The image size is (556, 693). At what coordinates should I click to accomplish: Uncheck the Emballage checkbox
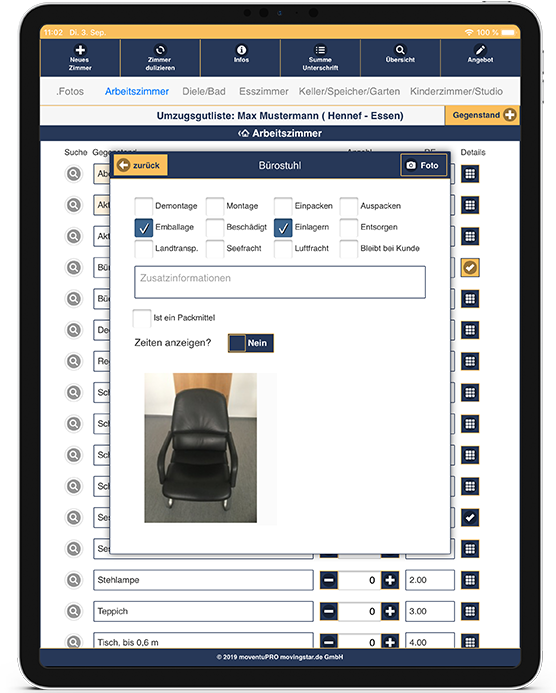144,228
